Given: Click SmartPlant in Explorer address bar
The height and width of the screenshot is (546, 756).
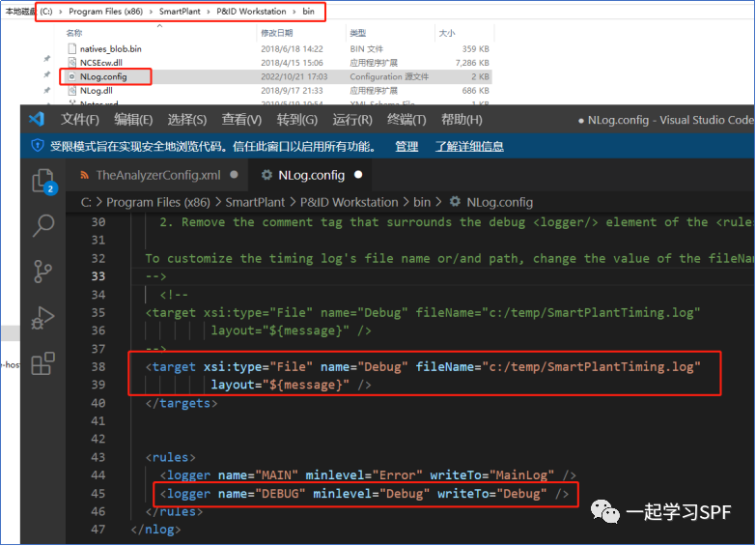Looking at the screenshot, I should pos(180,11).
